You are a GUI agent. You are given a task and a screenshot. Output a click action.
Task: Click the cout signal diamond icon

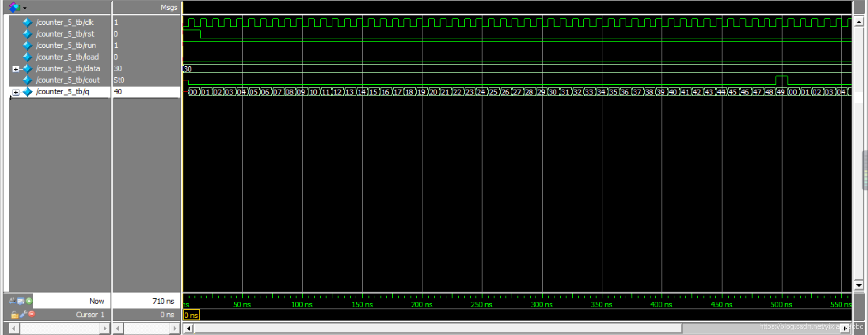coord(28,80)
